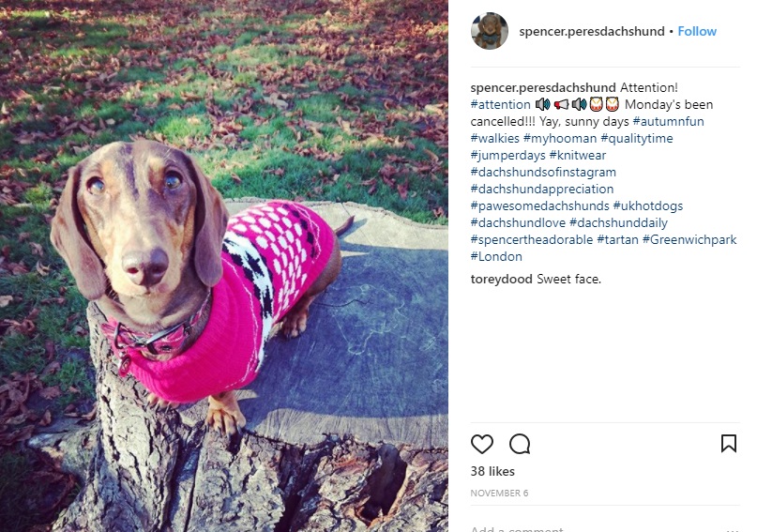Image resolution: width=757 pixels, height=532 pixels.
Task: Open the #knitwear hashtag
Action: click(x=578, y=156)
